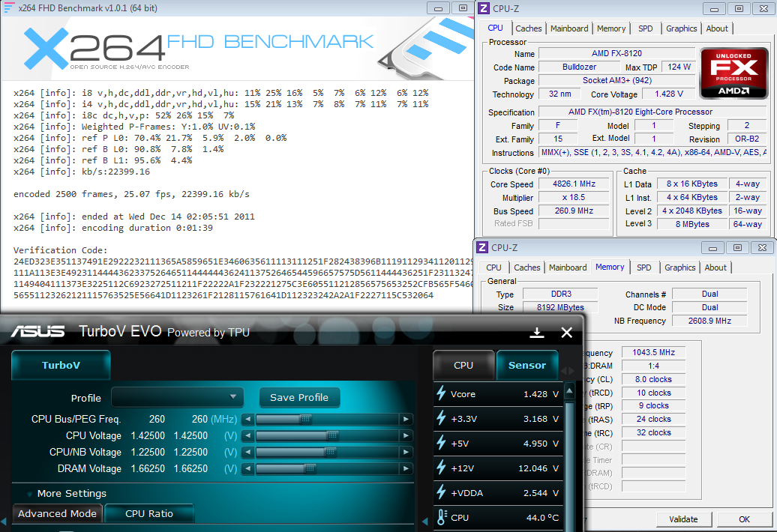Open the Profile dropdown in TurboV

178,397
